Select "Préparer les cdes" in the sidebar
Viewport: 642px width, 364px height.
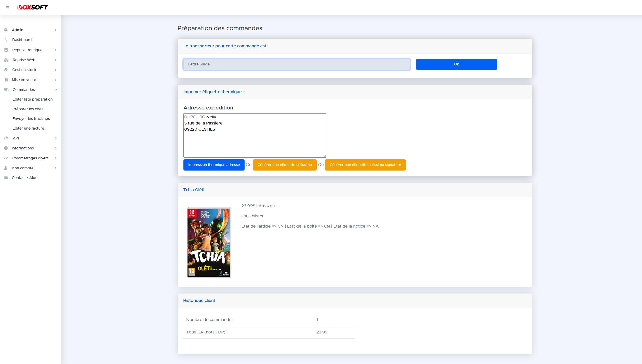pyautogui.click(x=28, y=109)
